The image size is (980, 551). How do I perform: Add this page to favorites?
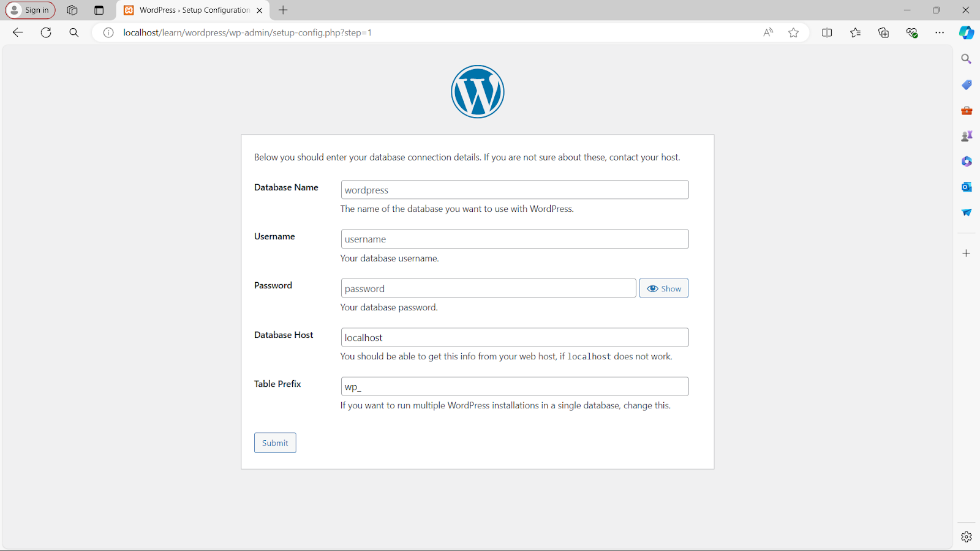point(794,32)
